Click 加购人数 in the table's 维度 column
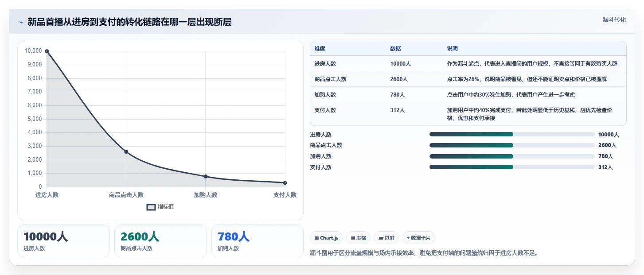 pos(325,95)
